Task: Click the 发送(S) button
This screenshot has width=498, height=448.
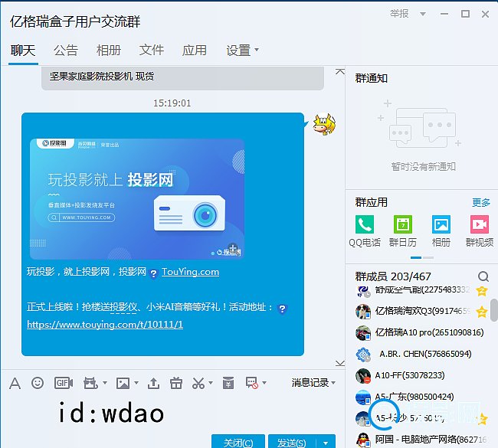Action: (x=292, y=442)
